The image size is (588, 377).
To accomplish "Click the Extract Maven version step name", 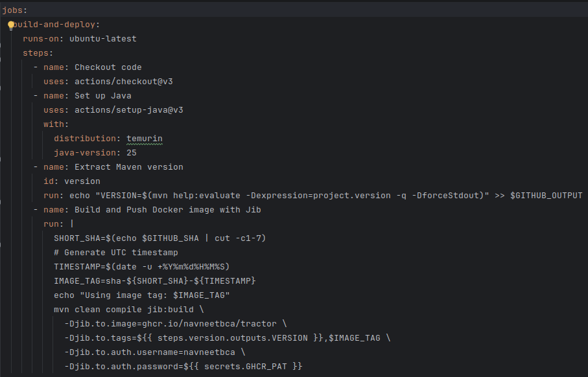I will [128, 167].
